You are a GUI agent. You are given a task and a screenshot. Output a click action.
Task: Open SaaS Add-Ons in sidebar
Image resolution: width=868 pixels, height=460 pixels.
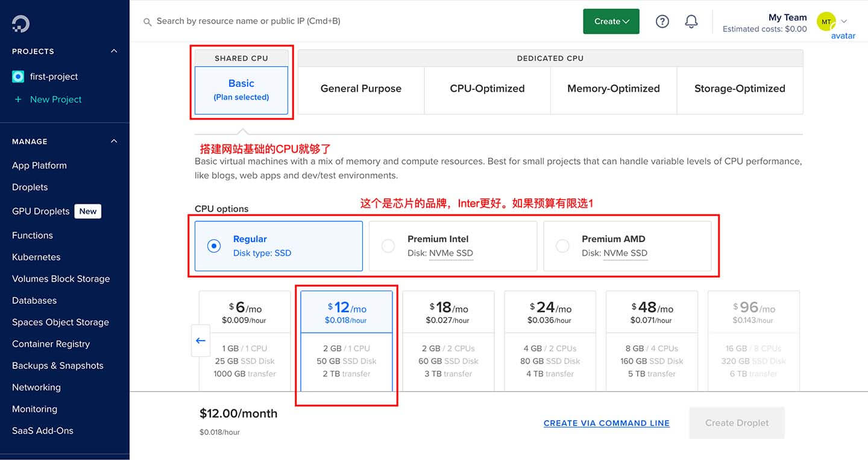point(42,430)
